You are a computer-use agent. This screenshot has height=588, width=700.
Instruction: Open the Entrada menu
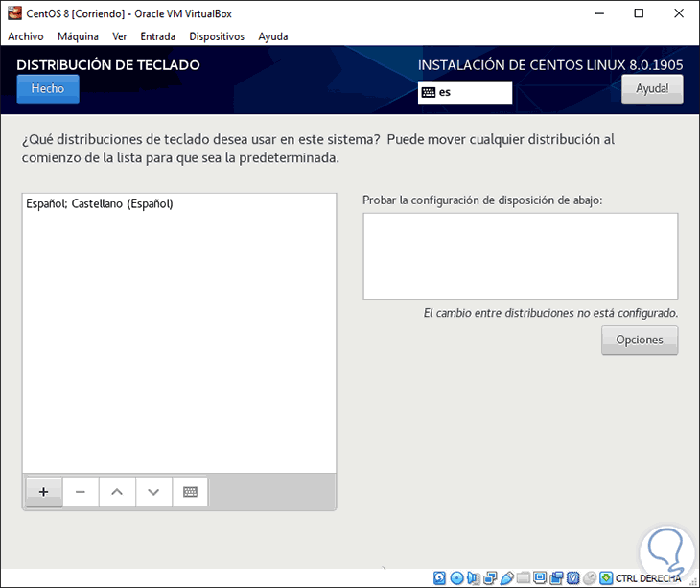coord(157,36)
